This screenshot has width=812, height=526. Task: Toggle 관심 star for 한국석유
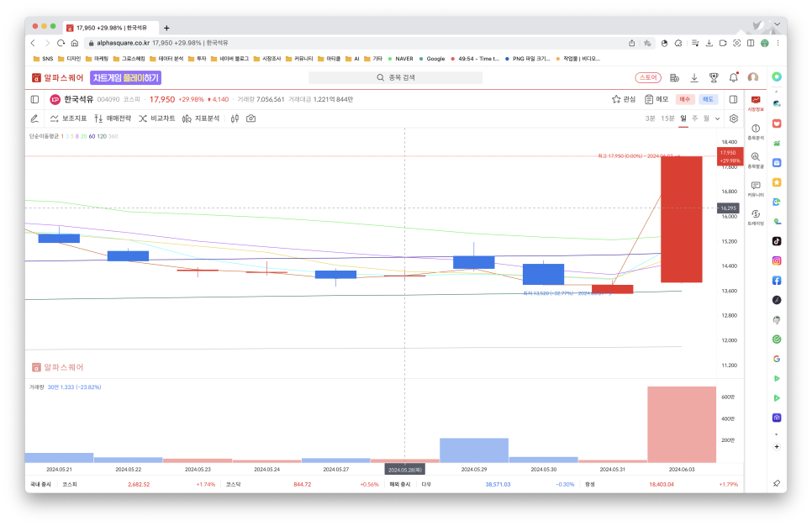click(x=624, y=99)
